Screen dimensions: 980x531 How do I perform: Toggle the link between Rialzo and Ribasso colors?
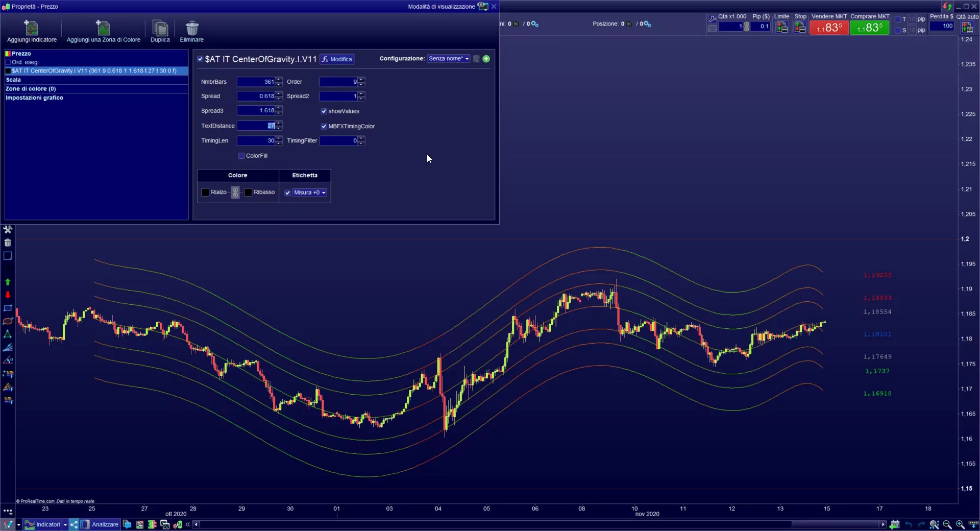tap(235, 192)
